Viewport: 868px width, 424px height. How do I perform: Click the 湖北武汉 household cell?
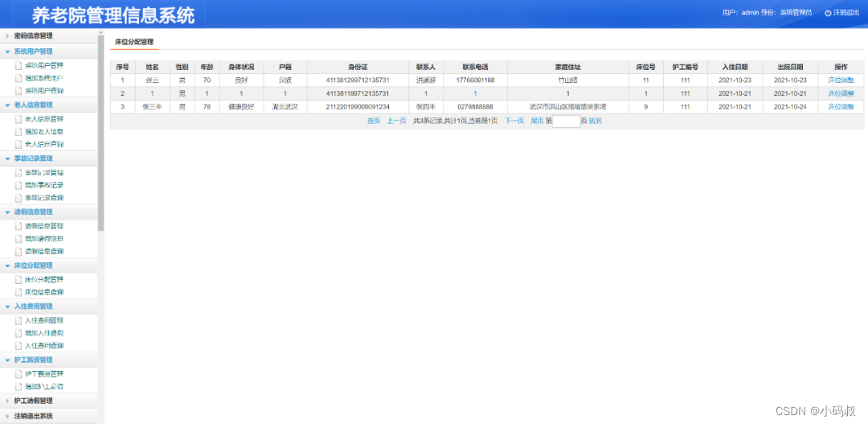click(285, 107)
